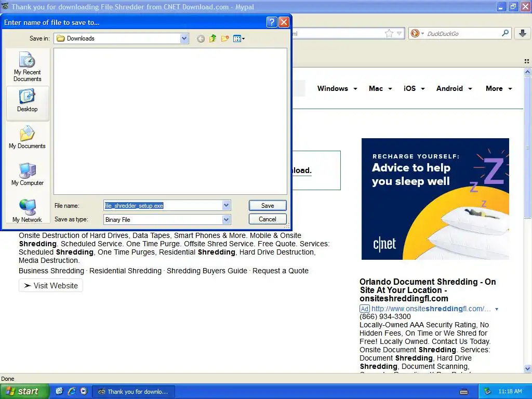Minimize the Mypal browser window
Viewport: 532px width, 399px height.
[501, 6]
